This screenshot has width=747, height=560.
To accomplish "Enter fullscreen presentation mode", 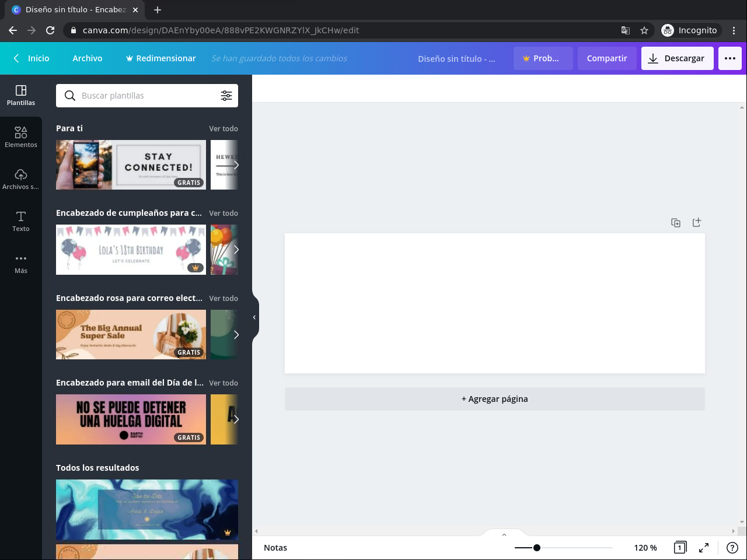I will (704, 548).
